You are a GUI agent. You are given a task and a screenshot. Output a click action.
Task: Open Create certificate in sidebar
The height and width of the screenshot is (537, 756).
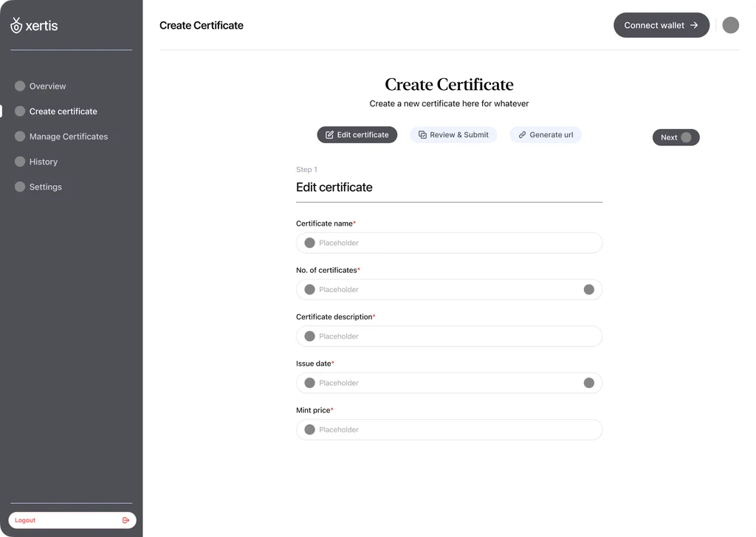pyautogui.click(x=63, y=111)
